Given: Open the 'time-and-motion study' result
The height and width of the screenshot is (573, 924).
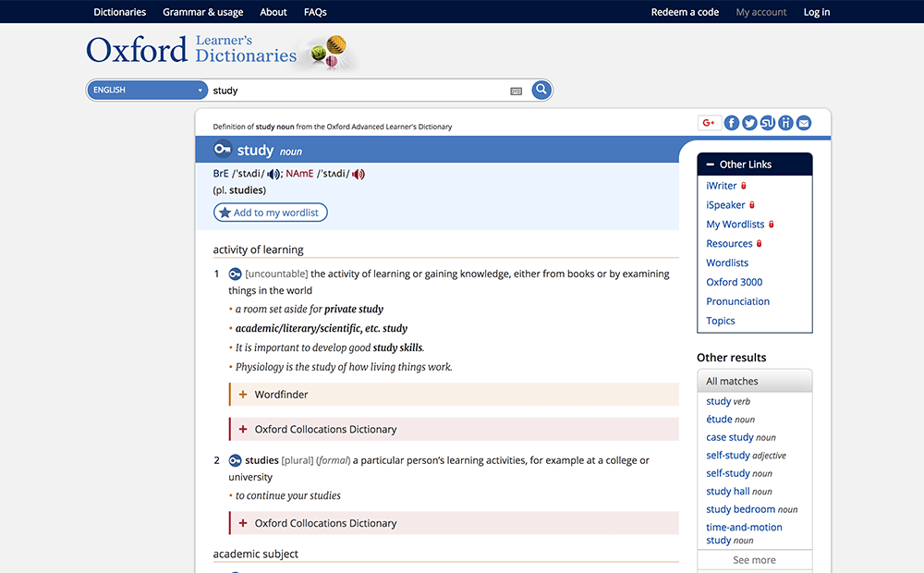Looking at the screenshot, I should point(744,533).
